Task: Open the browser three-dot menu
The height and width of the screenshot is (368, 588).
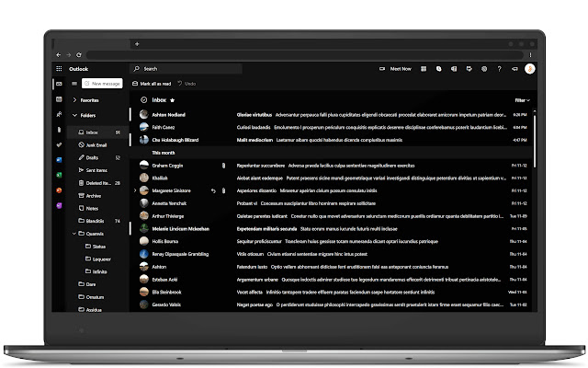Action: pos(530,55)
